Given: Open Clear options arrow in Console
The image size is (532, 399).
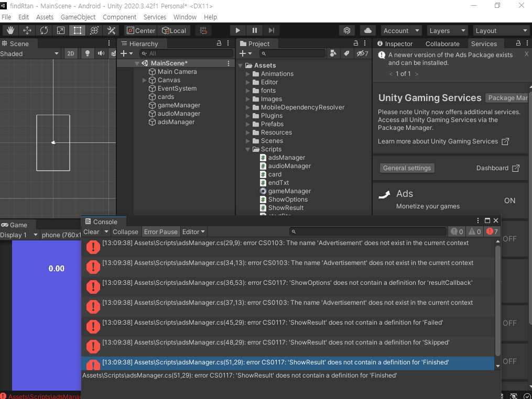Looking at the screenshot, I should coord(106,232).
